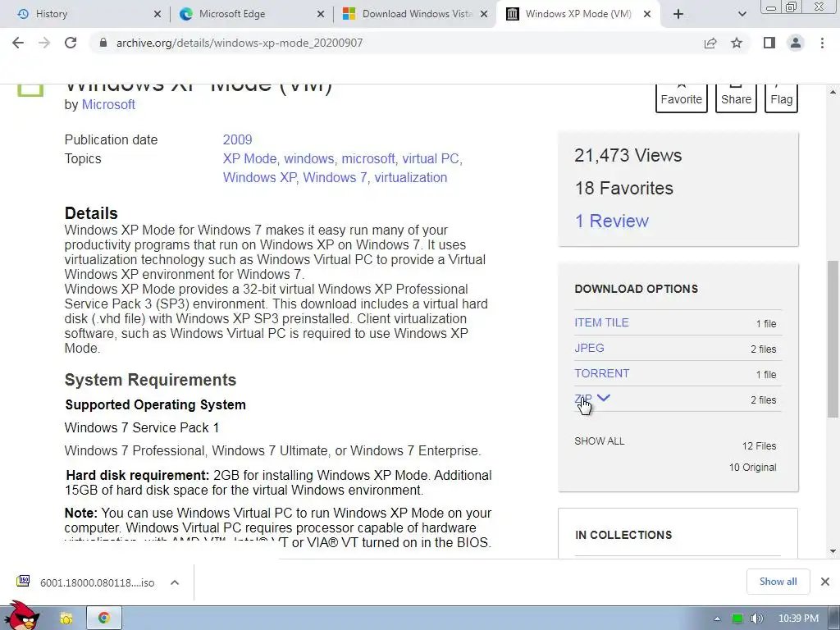This screenshot has height=630, width=840.
Task: Open the tab search dropdown arrow
Action: 742,15
